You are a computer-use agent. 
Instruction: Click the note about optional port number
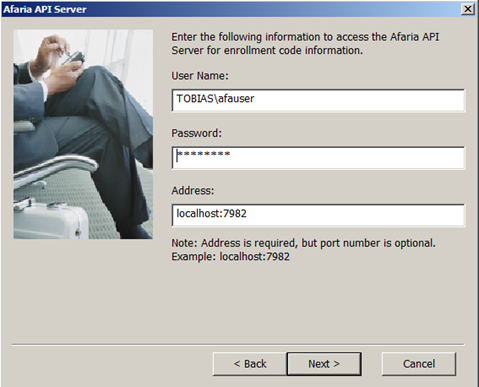coord(303,243)
